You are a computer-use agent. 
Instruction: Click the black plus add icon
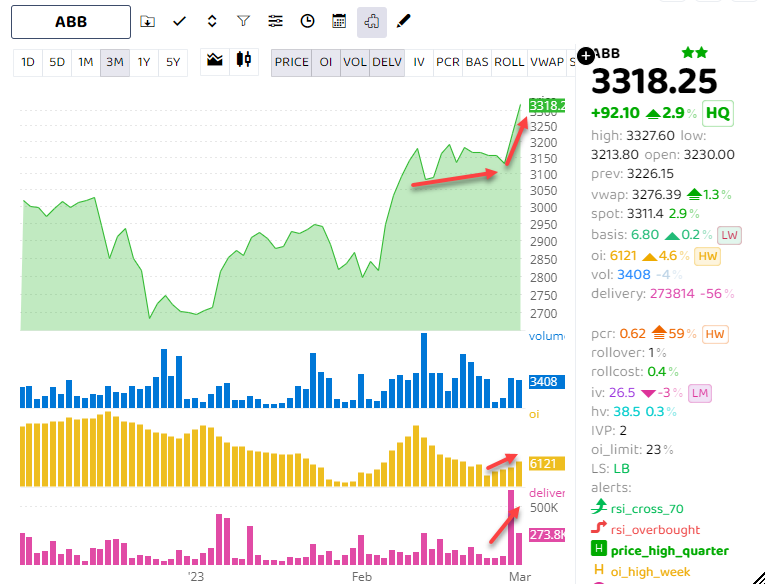pyautogui.click(x=586, y=56)
